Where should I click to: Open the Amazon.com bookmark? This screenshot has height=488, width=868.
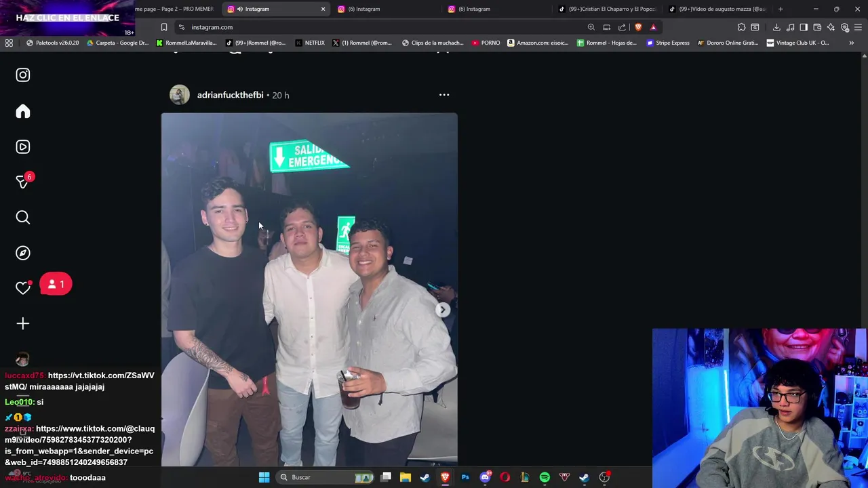point(538,43)
